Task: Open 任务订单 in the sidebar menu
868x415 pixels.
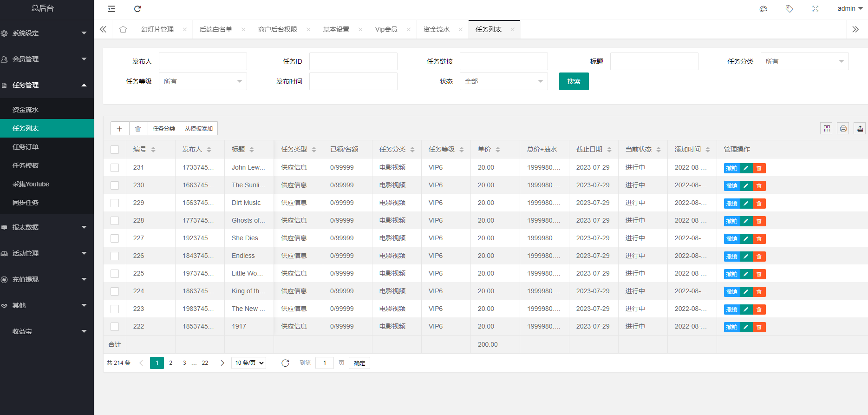Action: (x=26, y=147)
